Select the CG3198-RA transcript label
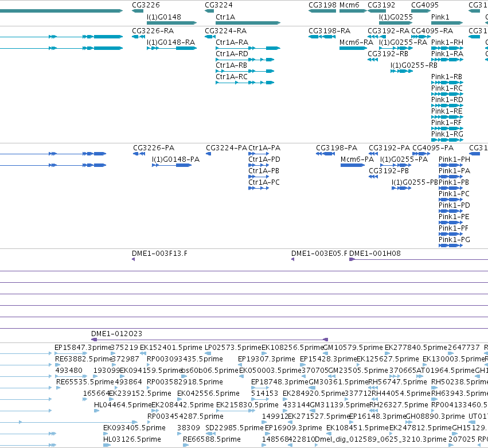The image size is (488, 448). [x=330, y=31]
